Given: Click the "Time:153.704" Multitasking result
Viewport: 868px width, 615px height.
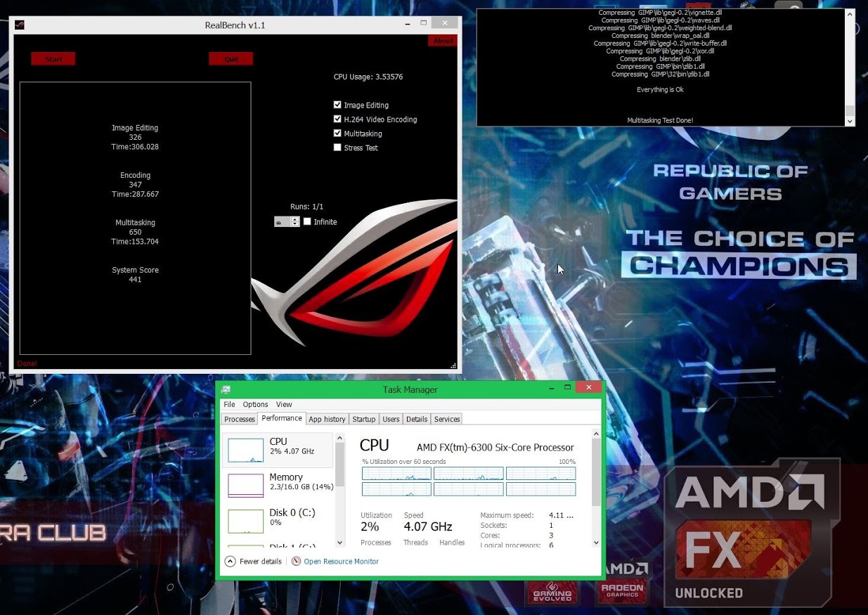Looking at the screenshot, I should [135, 241].
